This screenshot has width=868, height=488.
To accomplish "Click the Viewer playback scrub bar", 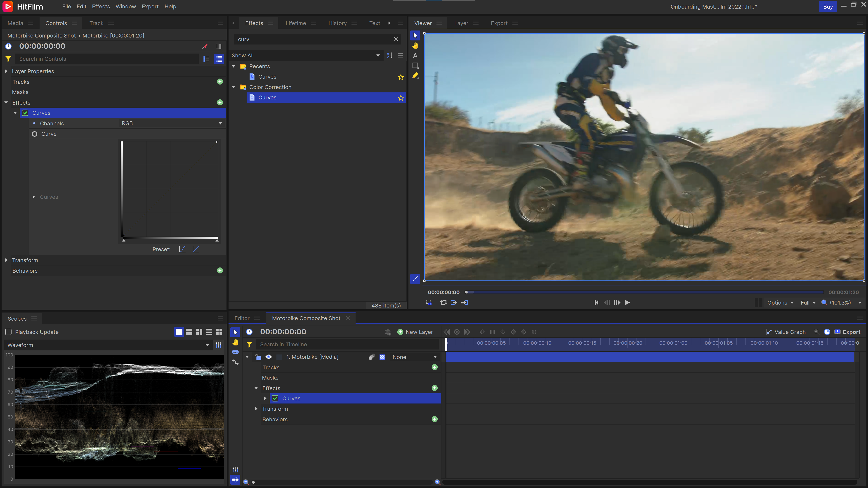I will [644, 292].
